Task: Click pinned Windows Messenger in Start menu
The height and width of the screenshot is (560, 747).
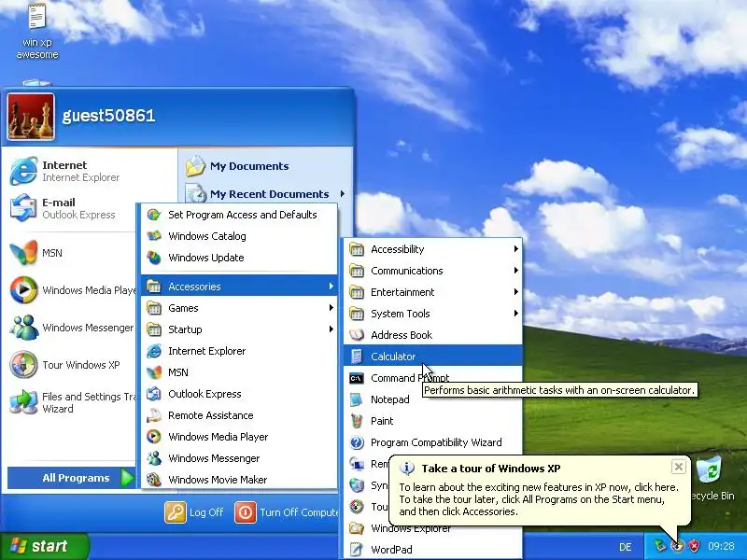Action: tap(72, 328)
